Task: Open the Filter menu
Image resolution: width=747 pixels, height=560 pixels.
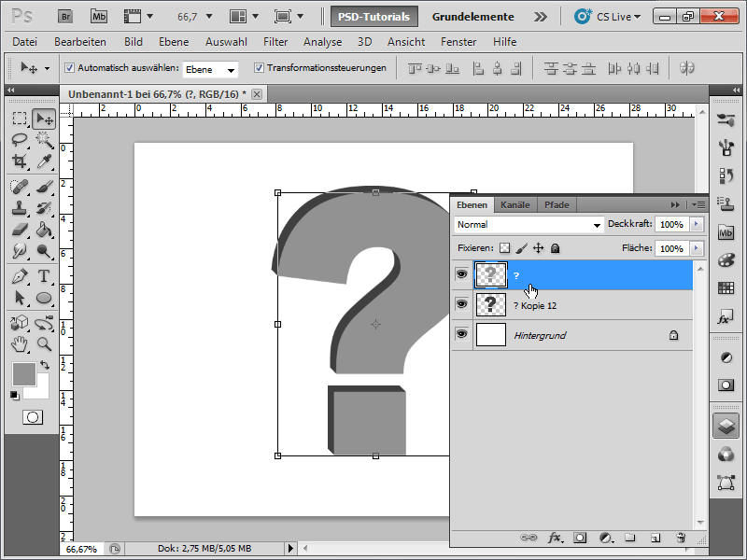Action: (275, 42)
